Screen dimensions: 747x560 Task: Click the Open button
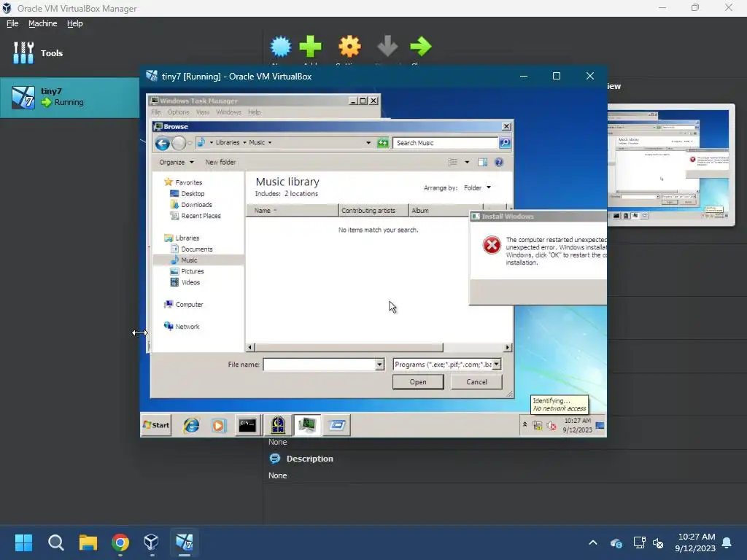(x=418, y=382)
